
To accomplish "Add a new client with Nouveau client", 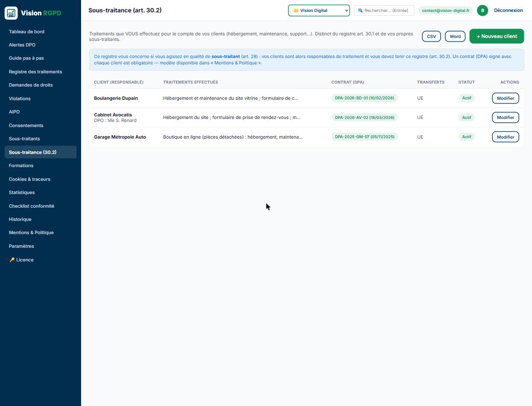I will click(x=497, y=36).
